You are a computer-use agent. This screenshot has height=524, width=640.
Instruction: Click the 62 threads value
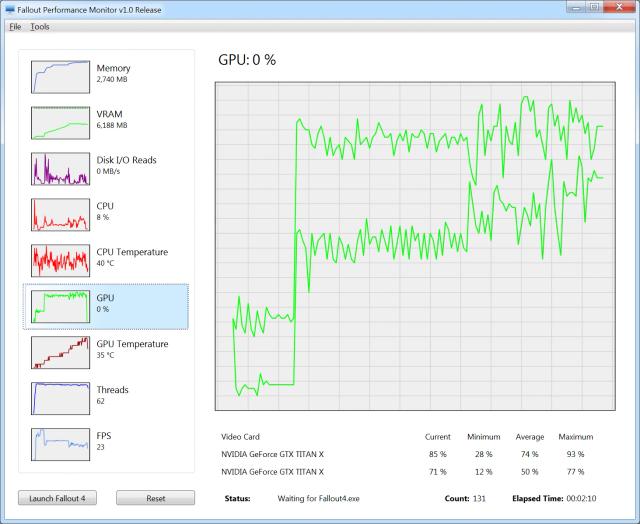click(x=100, y=401)
